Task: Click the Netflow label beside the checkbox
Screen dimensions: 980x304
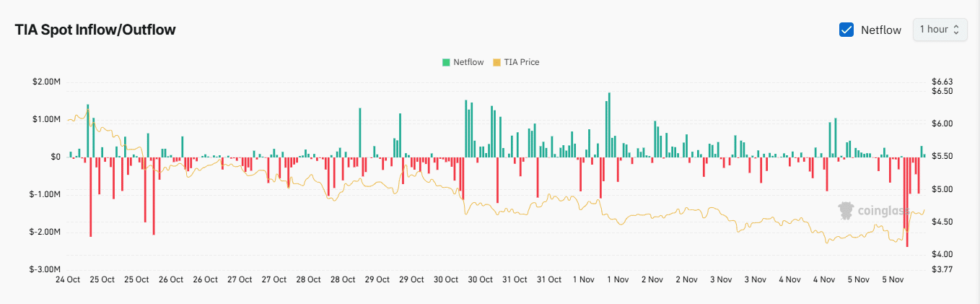Action: click(881, 30)
